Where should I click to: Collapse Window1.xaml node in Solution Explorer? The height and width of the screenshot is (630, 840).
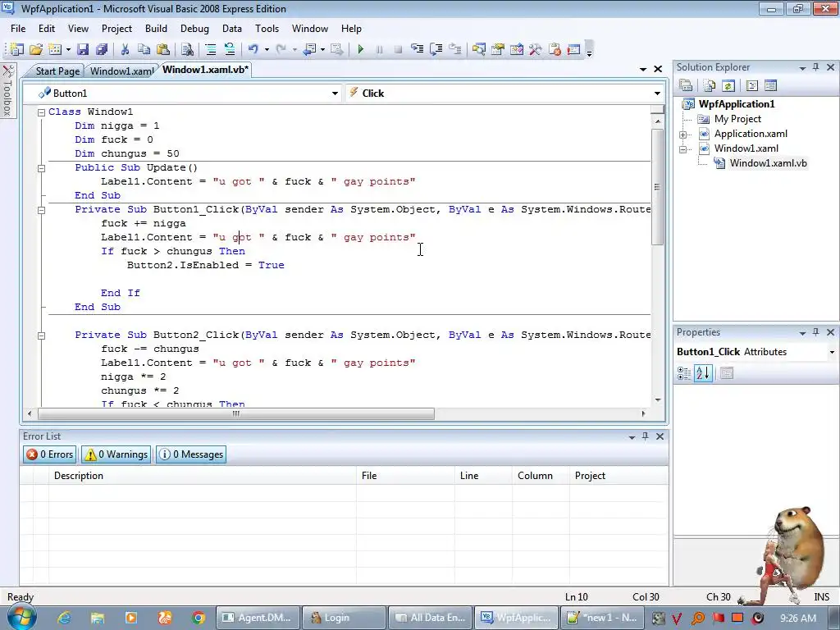pyautogui.click(x=683, y=149)
